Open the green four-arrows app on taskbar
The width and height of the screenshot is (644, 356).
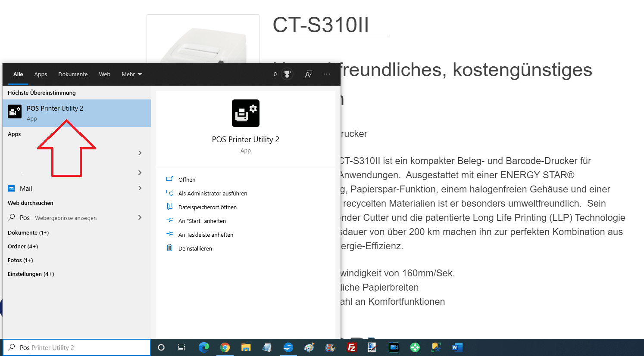pos(415,347)
